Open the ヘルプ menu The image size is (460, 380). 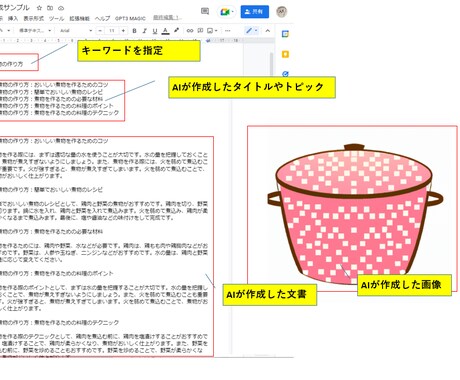pyautogui.click(x=102, y=19)
